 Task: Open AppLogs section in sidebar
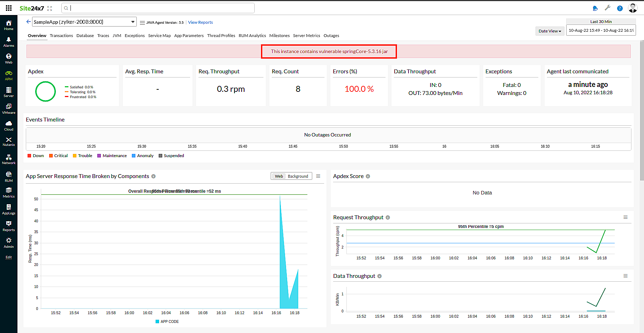pos(9,209)
